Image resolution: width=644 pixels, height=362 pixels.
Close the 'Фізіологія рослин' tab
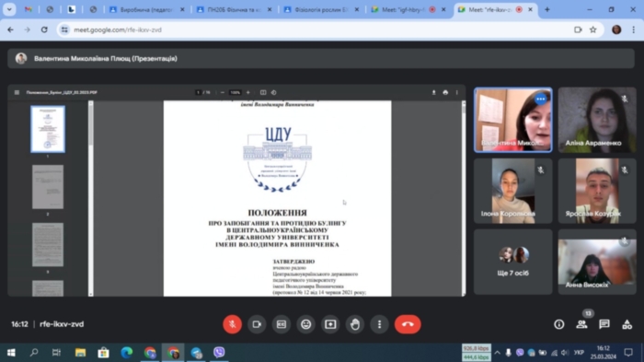(x=357, y=9)
